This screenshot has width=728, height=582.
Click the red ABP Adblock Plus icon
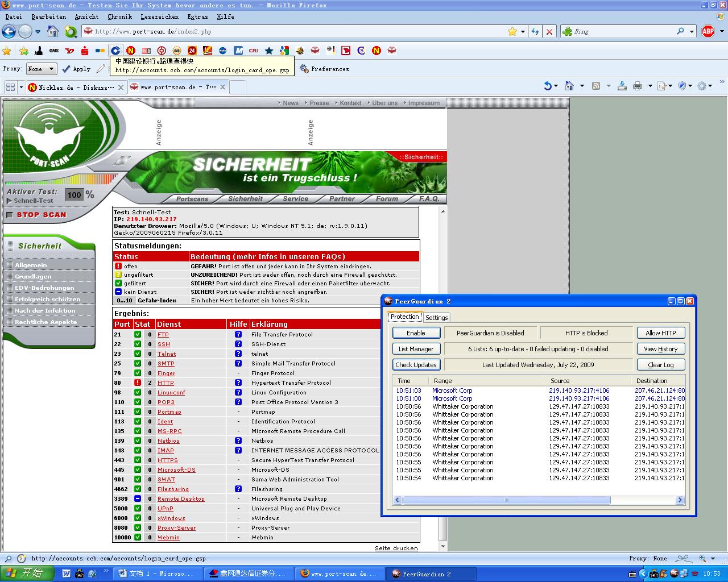(x=708, y=31)
